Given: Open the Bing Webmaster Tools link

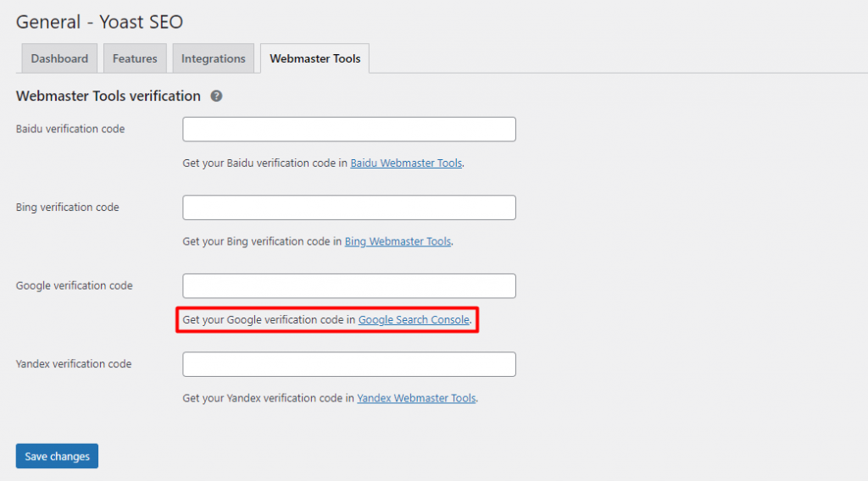Looking at the screenshot, I should 398,241.
